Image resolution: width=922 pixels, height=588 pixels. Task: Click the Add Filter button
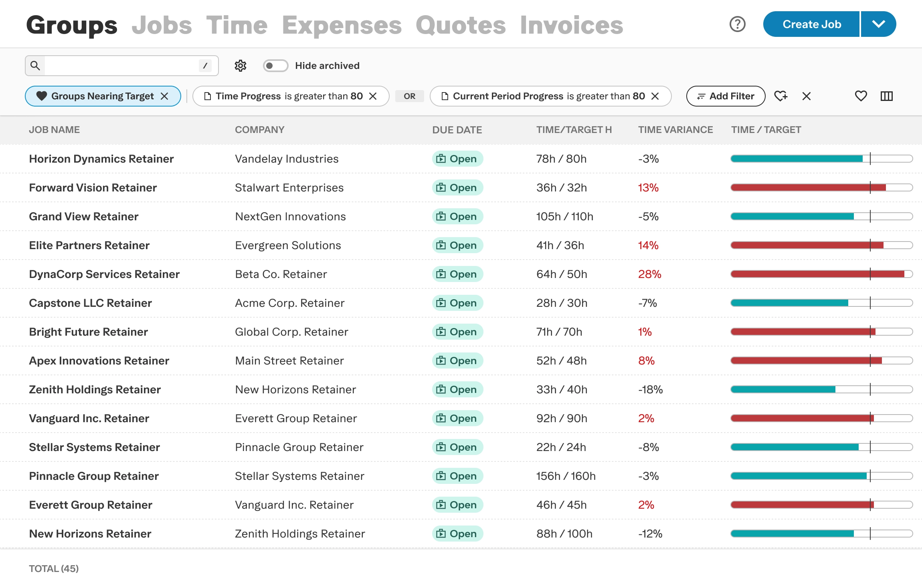[x=726, y=96]
